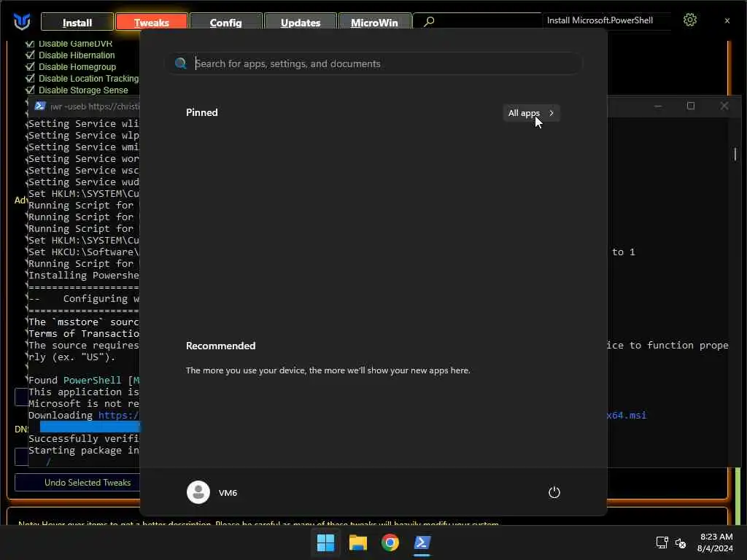Uncheck Disable GameDVR
Screen dimensions: 747x560
pyautogui.click(x=30, y=43)
